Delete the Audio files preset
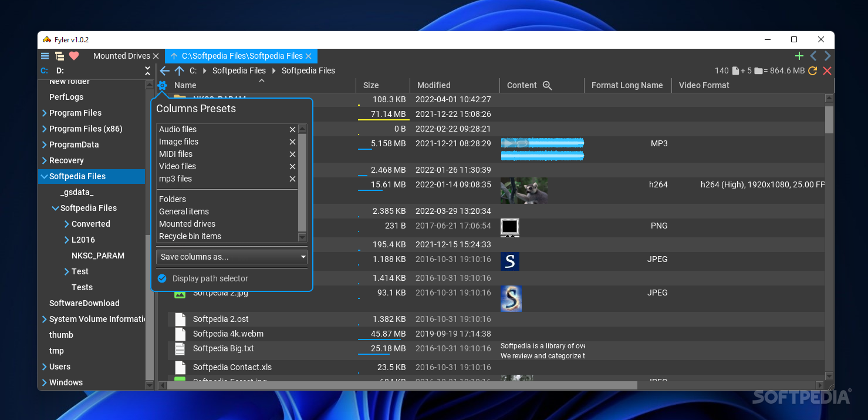Viewport: 868px width, 420px height. [292, 129]
